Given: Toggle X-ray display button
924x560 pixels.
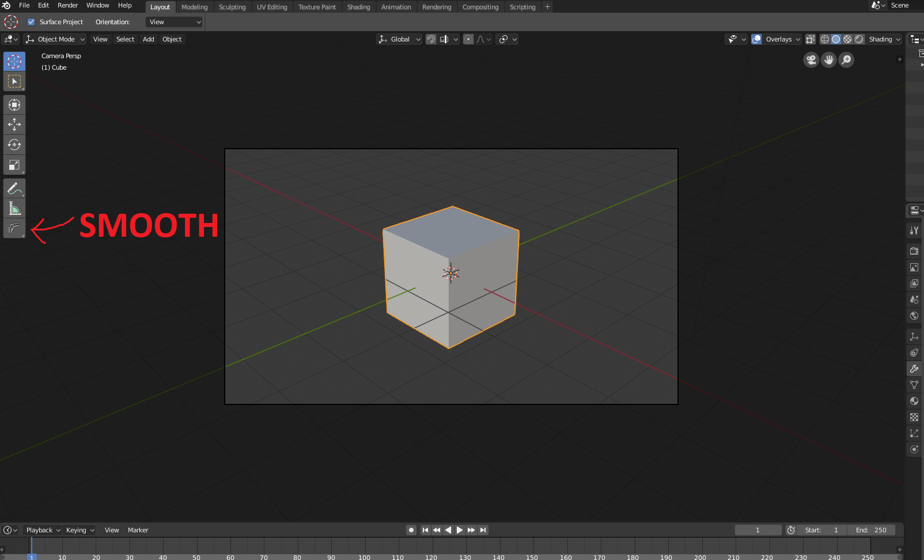Looking at the screenshot, I should 811,39.
